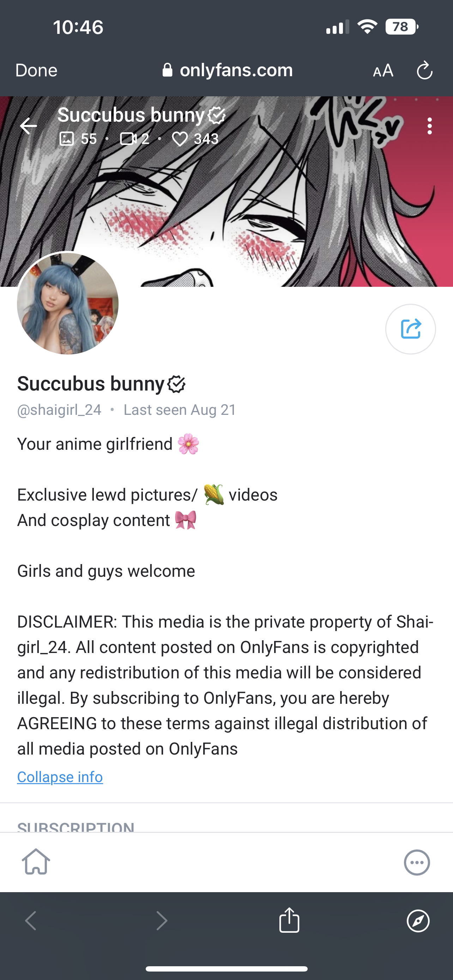The width and height of the screenshot is (453, 980).
Task: Tap the 55 photos count
Action: pos(78,139)
